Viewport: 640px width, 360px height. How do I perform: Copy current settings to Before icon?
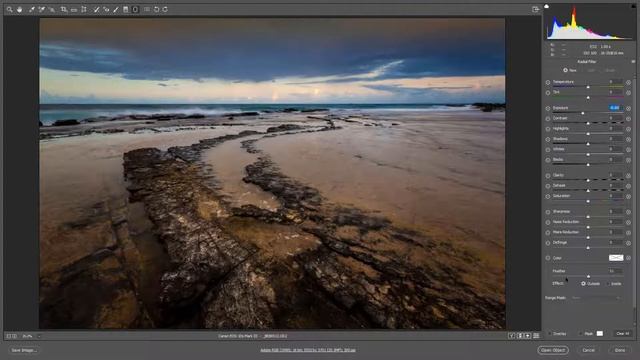528,336
